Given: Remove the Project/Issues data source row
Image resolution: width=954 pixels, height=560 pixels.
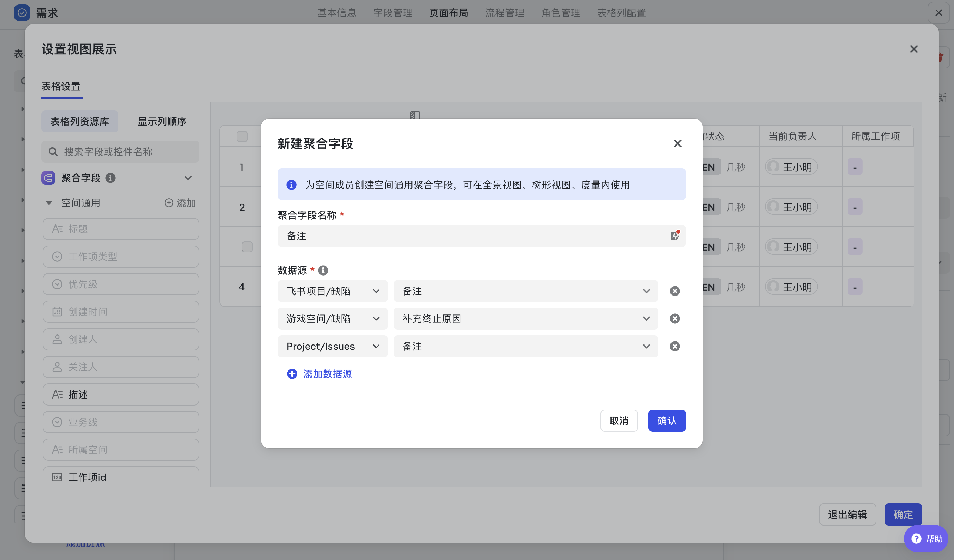Looking at the screenshot, I should pos(675,346).
